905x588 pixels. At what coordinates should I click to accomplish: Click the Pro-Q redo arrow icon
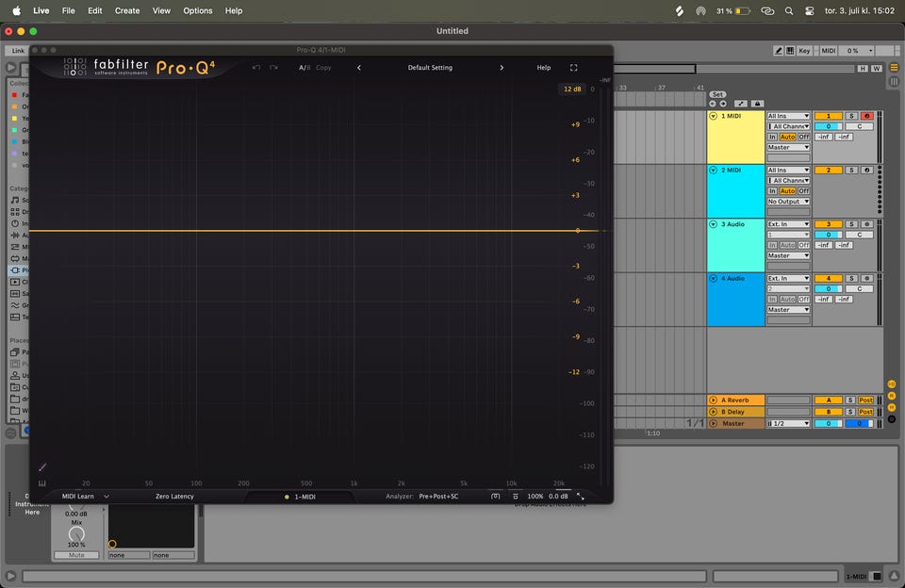click(273, 68)
